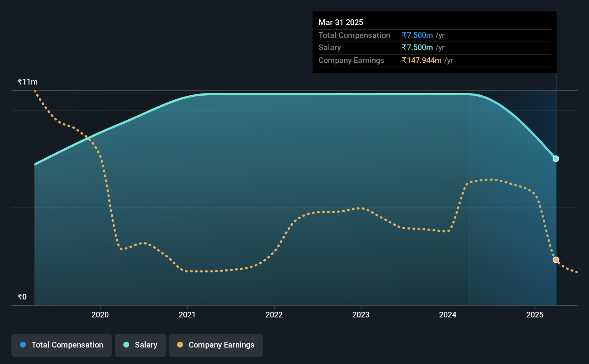Click the 2020 axis label

100,315
